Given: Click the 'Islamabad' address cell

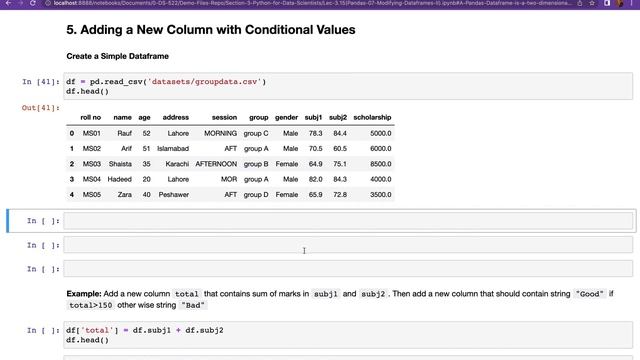Looking at the screenshot, I should [173, 149].
